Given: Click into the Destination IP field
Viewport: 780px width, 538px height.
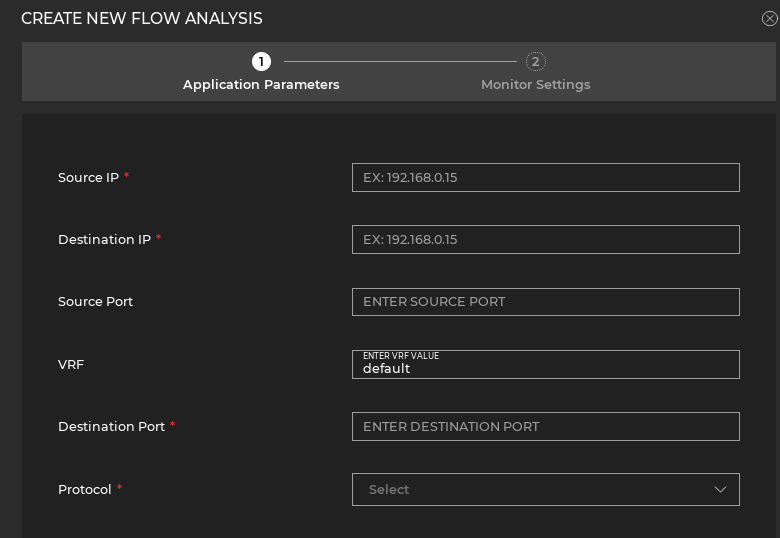Looking at the screenshot, I should 545,240.
